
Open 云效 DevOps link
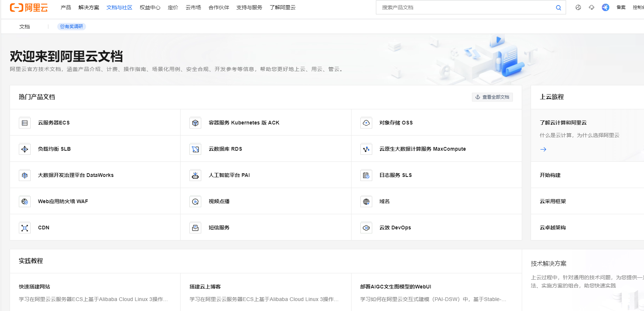pos(395,228)
